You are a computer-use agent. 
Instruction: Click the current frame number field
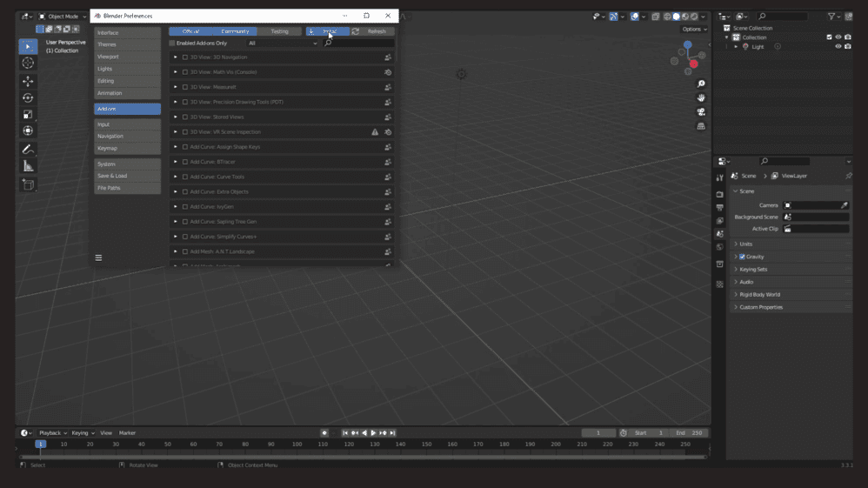click(x=598, y=433)
